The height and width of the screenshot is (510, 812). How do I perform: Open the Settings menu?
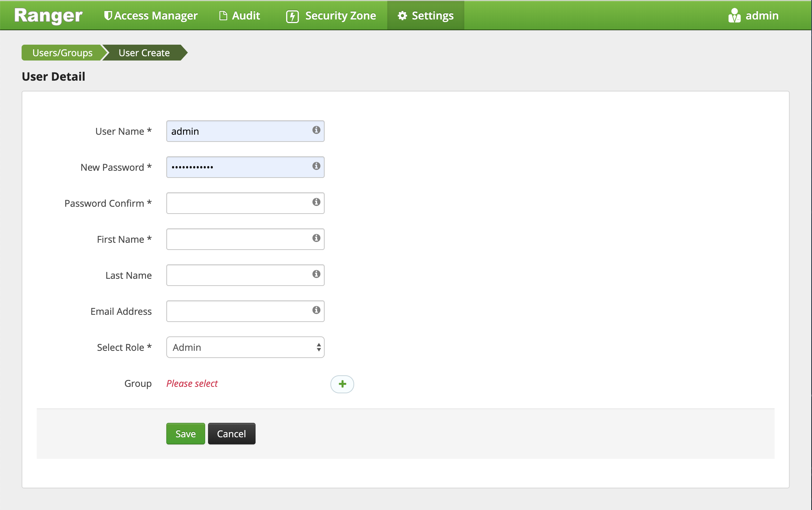coord(426,15)
